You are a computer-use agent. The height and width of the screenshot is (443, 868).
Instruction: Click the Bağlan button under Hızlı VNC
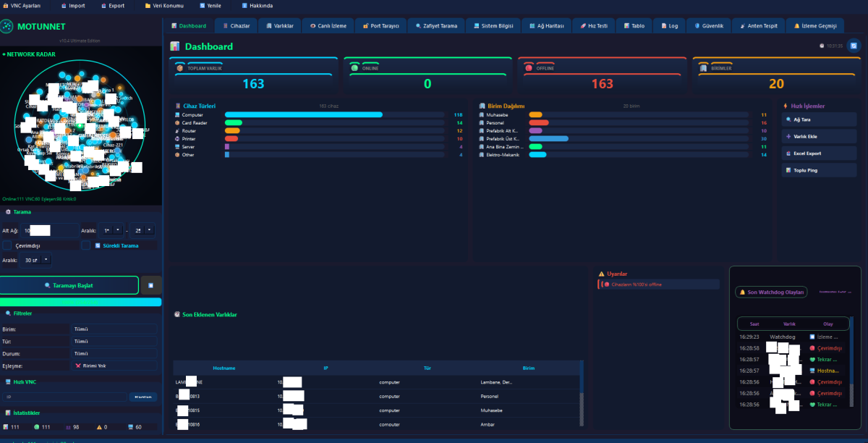click(x=143, y=397)
